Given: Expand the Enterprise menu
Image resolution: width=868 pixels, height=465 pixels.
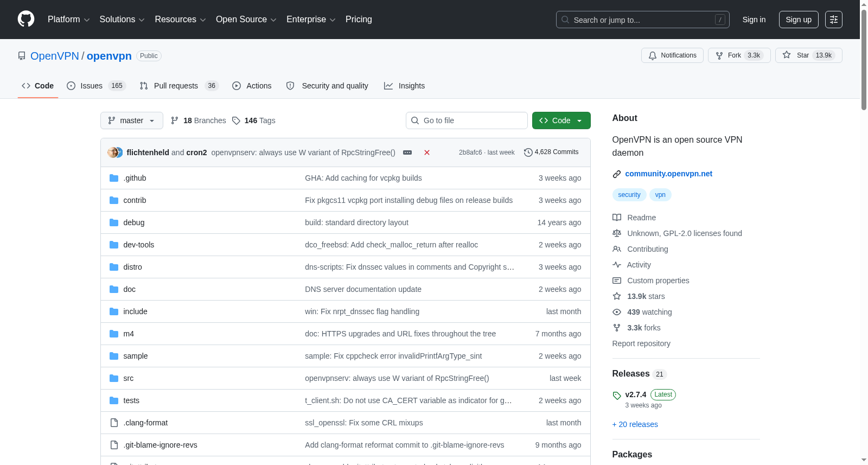Looking at the screenshot, I should click(311, 20).
